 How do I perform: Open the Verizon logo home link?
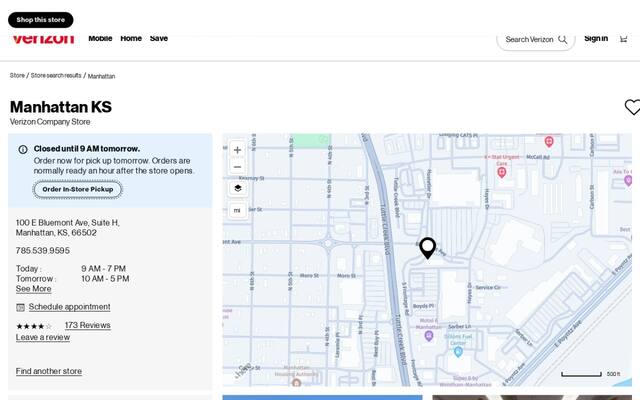43,39
